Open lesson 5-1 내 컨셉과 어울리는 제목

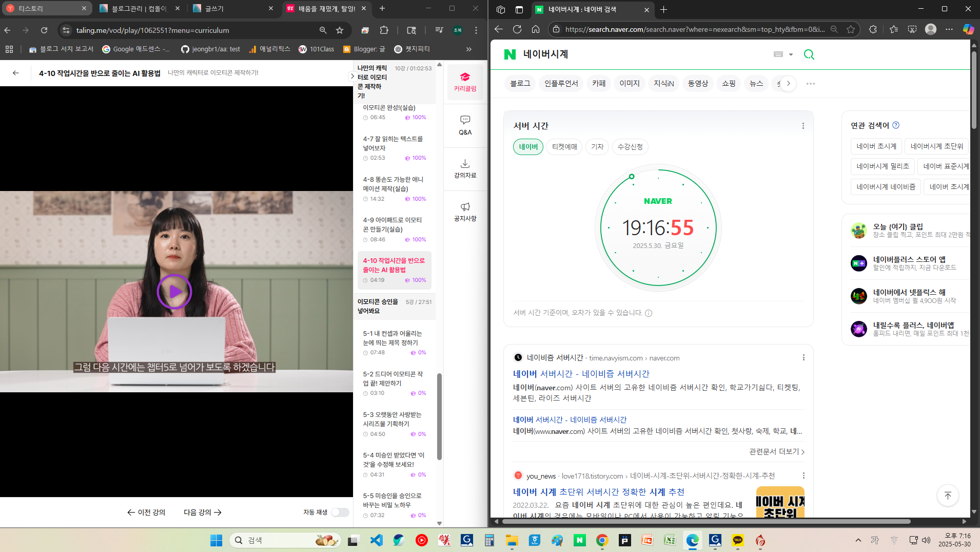coord(395,342)
